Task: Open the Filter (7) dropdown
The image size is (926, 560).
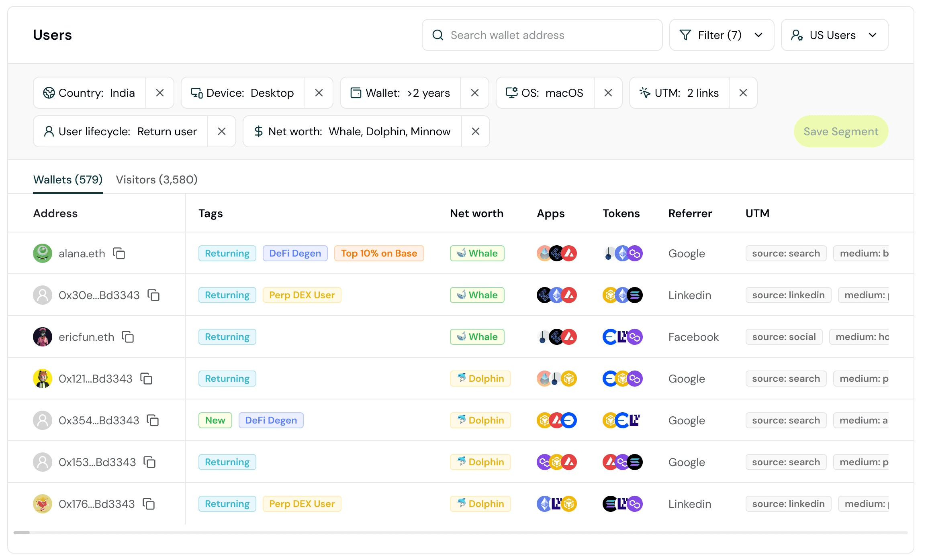Action: (722, 35)
